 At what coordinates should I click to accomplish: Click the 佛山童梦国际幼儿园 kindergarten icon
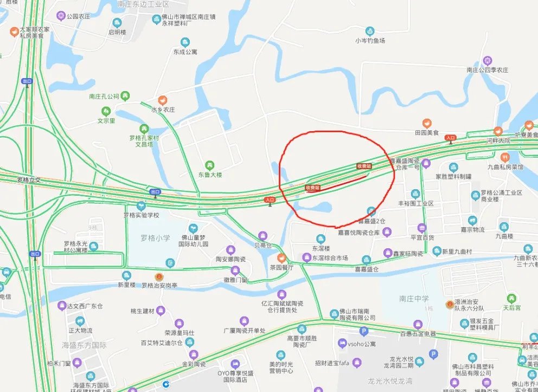[194, 228]
